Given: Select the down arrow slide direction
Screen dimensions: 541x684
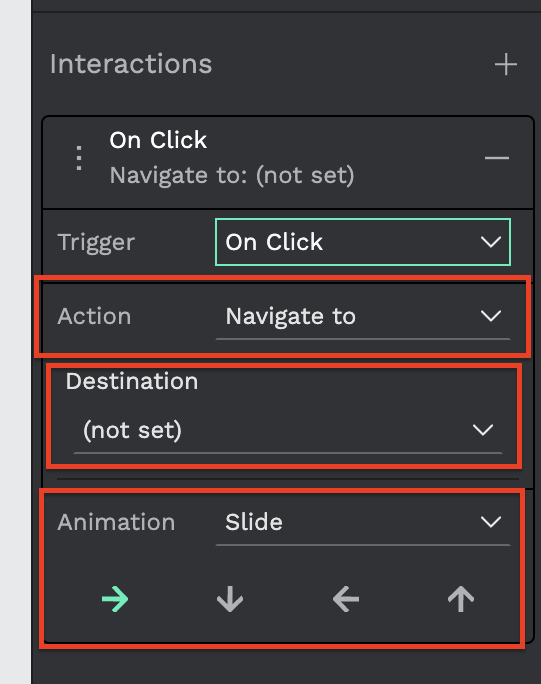Looking at the screenshot, I should 230,599.
